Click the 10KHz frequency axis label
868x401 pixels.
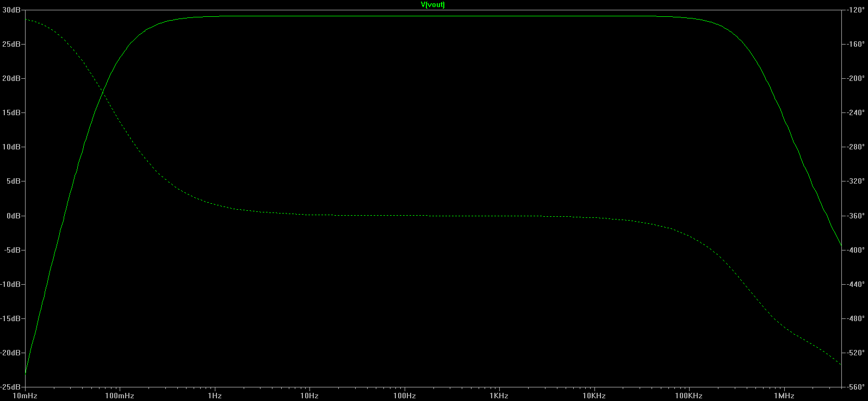click(594, 396)
